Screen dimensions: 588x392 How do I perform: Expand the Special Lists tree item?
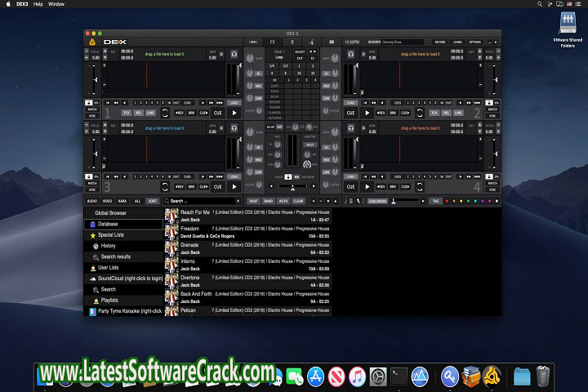[x=111, y=234]
